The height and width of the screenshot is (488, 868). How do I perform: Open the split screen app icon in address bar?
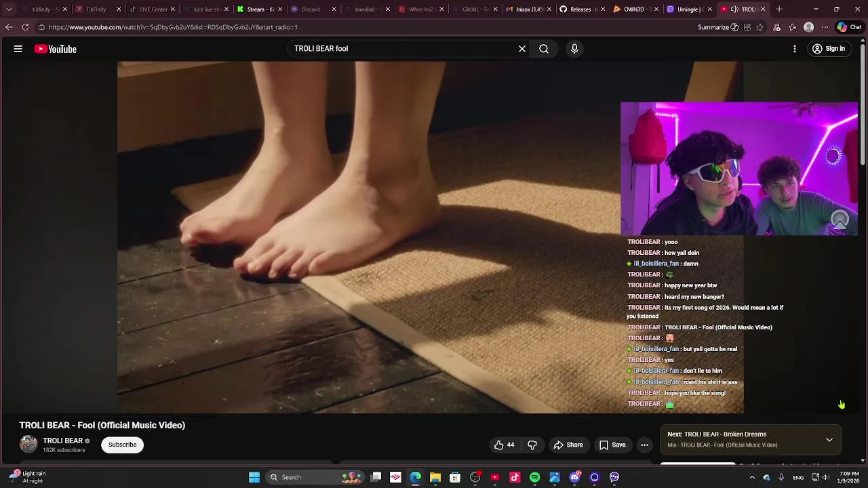747,27
